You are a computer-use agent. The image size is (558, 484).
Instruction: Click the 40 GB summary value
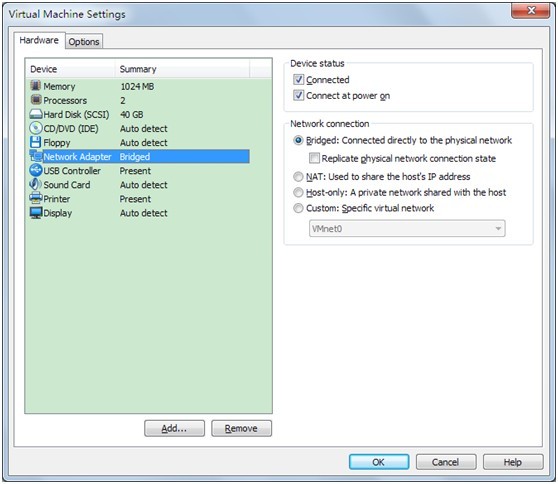132,115
